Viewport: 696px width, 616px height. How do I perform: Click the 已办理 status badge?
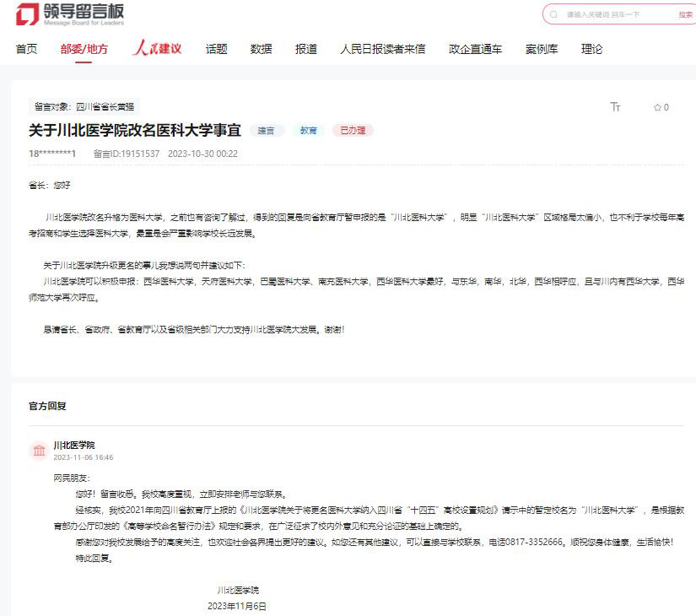[352, 131]
